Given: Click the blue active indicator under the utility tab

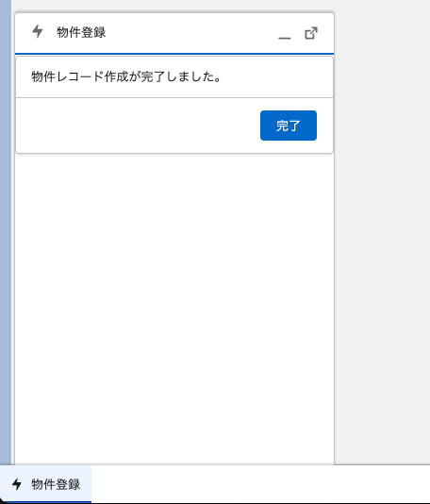Looking at the screenshot, I should pyautogui.click(x=45, y=502).
